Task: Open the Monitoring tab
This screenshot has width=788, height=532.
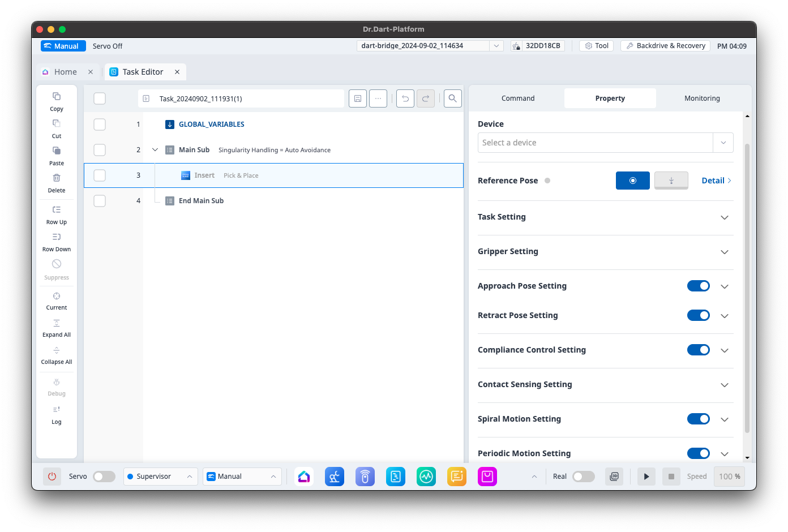Action: point(702,98)
